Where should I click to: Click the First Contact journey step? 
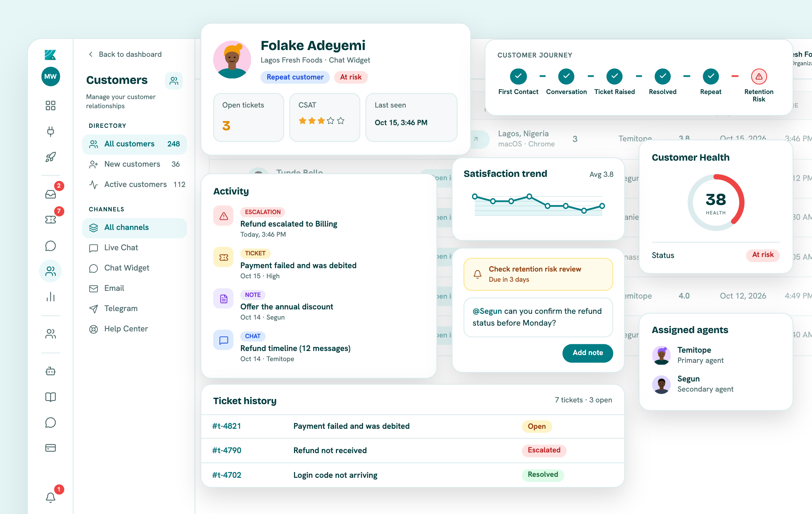(x=518, y=82)
